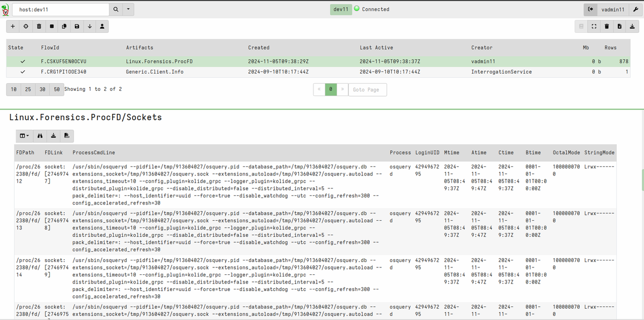Click the trash delete flow icon

(39, 26)
